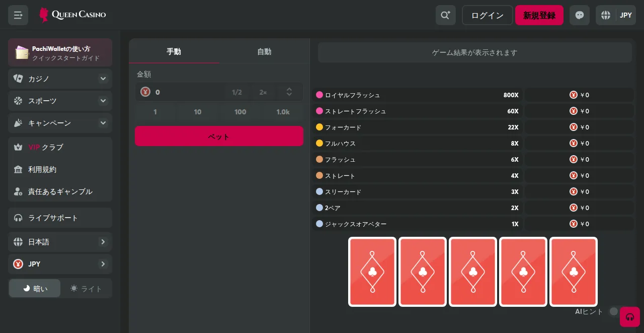Image resolution: width=644 pixels, height=333 pixels.
Task: Open the JPY currency dropdown in header
Action: pyautogui.click(x=626, y=15)
